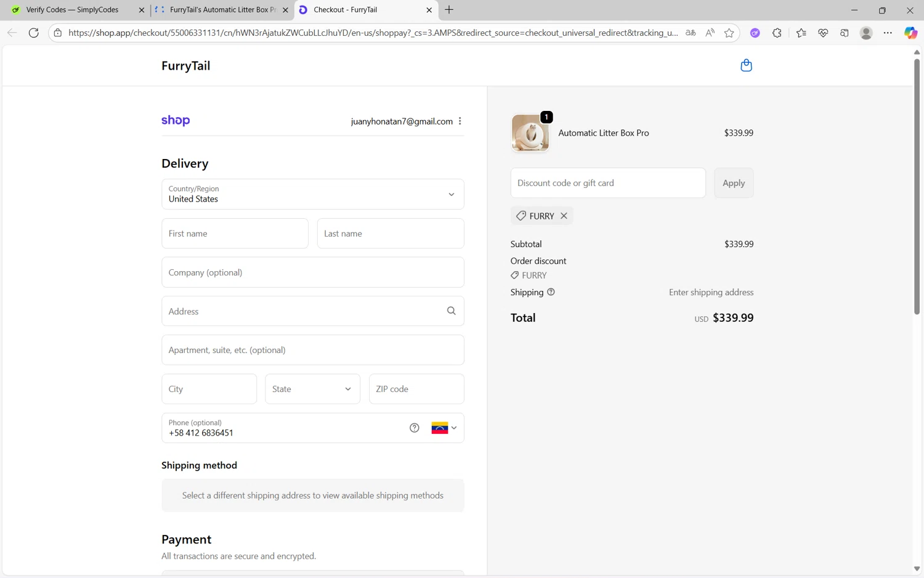Click the First name field

[x=235, y=234]
